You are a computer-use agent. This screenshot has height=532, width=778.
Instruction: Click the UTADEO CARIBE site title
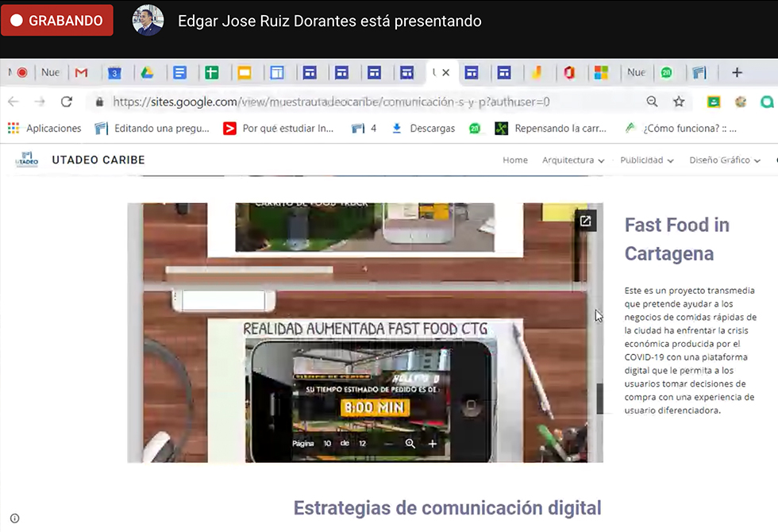coord(98,160)
